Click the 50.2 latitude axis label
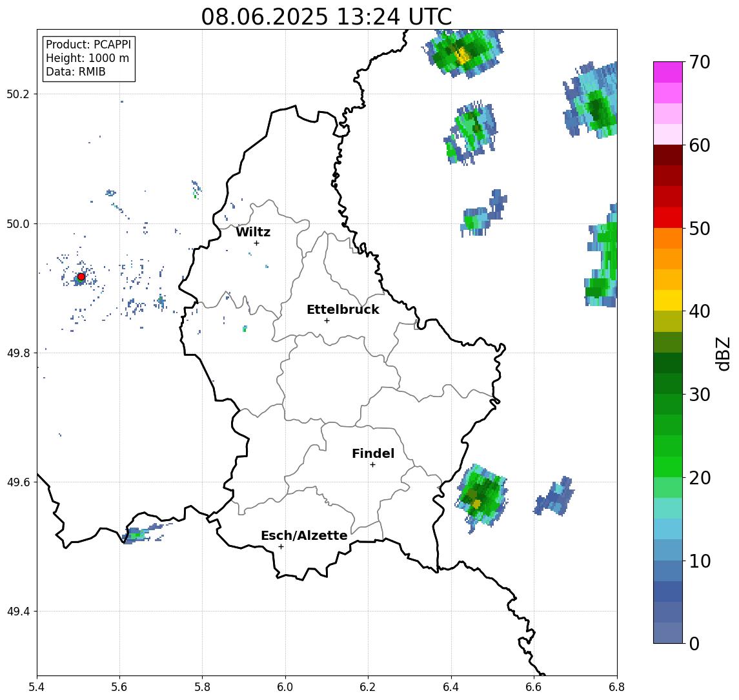 pyautogui.click(x=18, y=94)
